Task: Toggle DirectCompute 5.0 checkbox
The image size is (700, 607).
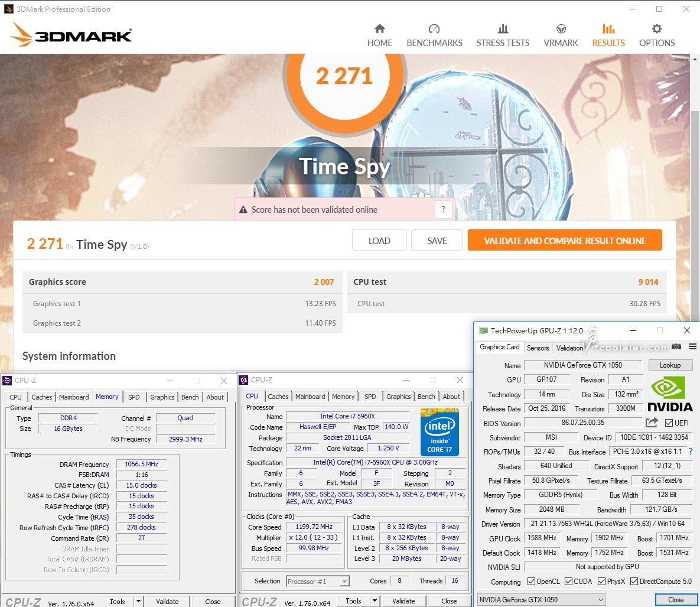Action: tap(634, 581)
